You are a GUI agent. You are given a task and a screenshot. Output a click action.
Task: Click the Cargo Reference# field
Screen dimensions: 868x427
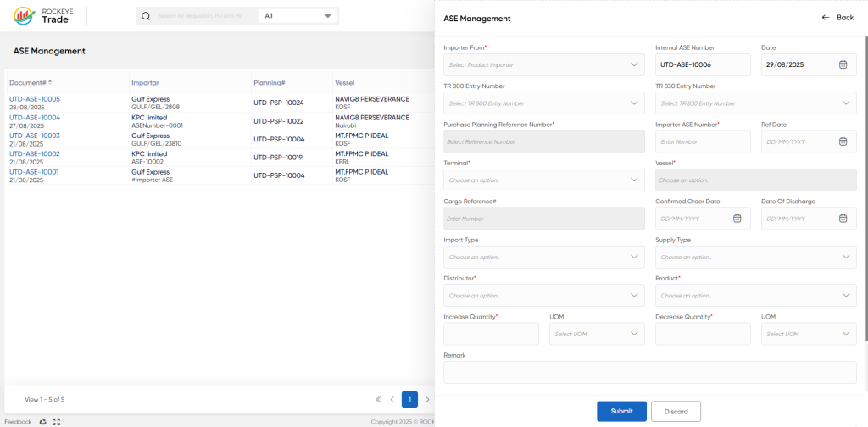click(x=544, y=219)
